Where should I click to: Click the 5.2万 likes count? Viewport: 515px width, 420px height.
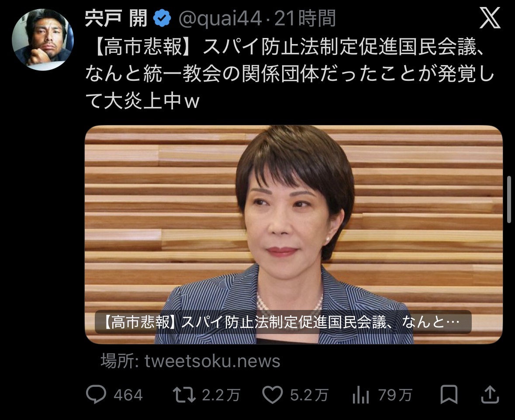(309, 395)
